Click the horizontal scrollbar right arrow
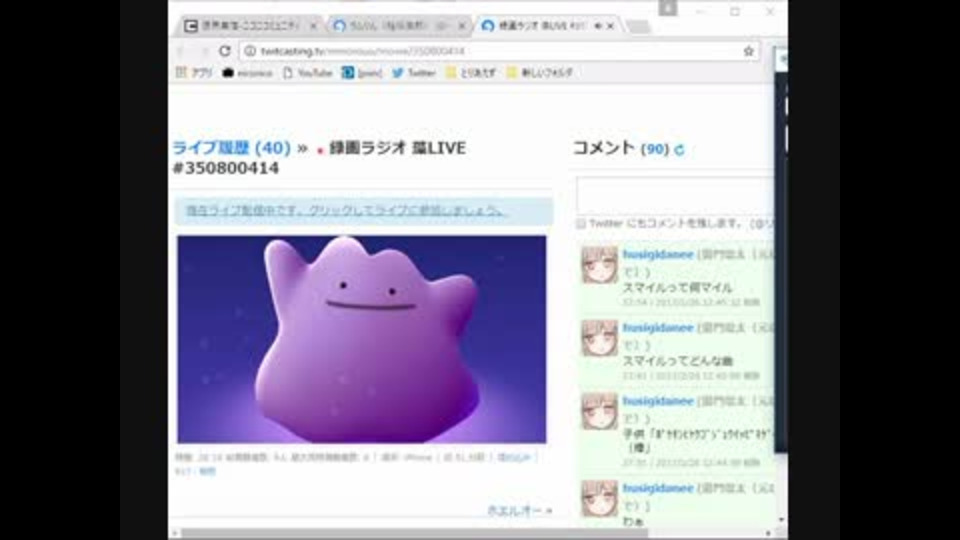The width and height of the screenshot is (960, 540). [768, 533]
